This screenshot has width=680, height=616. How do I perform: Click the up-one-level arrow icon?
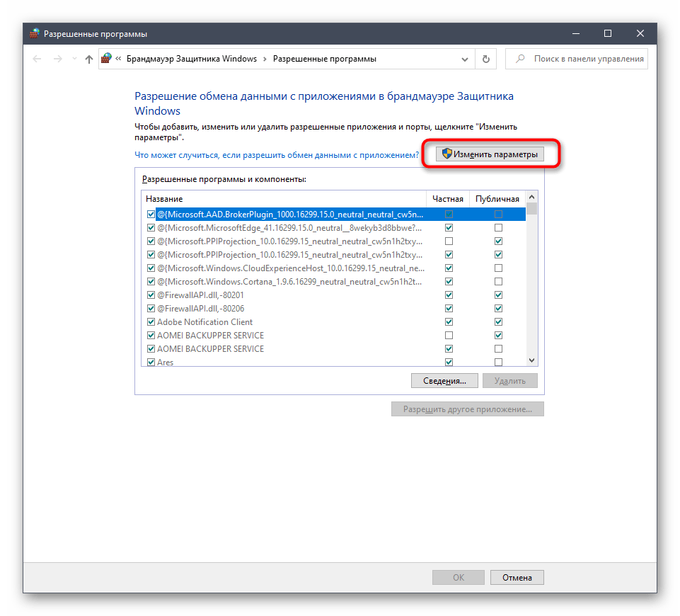point(88,59)
